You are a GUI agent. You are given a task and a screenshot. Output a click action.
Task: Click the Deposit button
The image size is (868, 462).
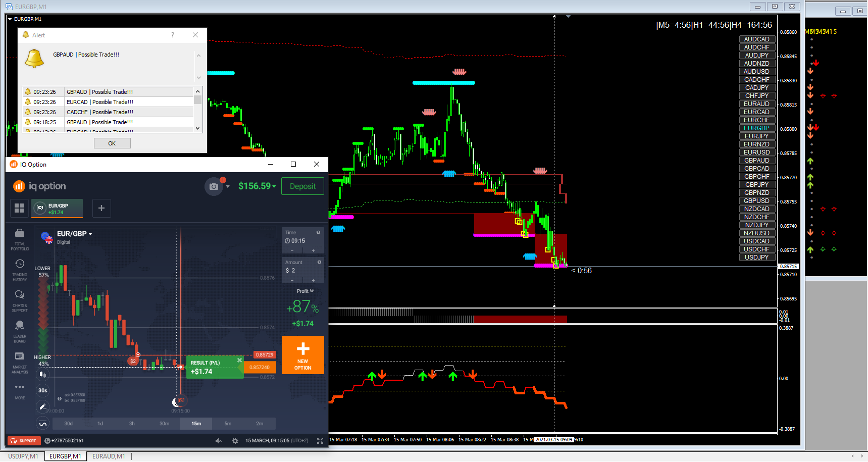pos(303,186)
